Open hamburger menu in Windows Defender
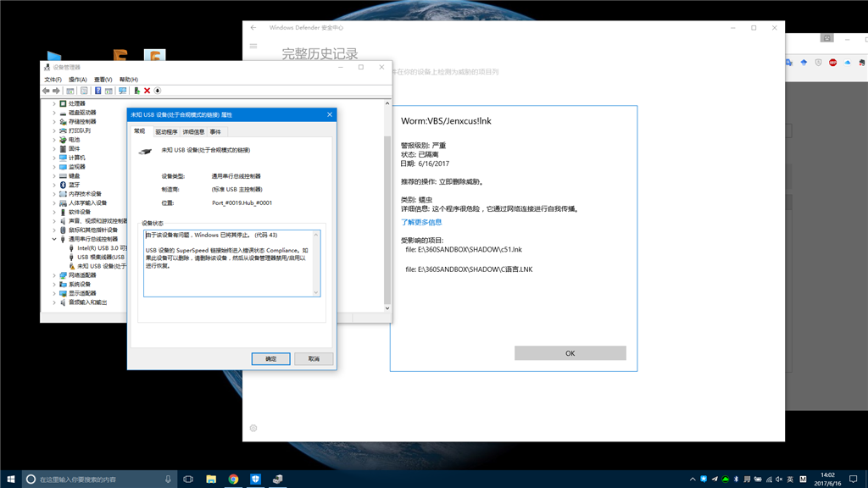 tap(253, 46)
